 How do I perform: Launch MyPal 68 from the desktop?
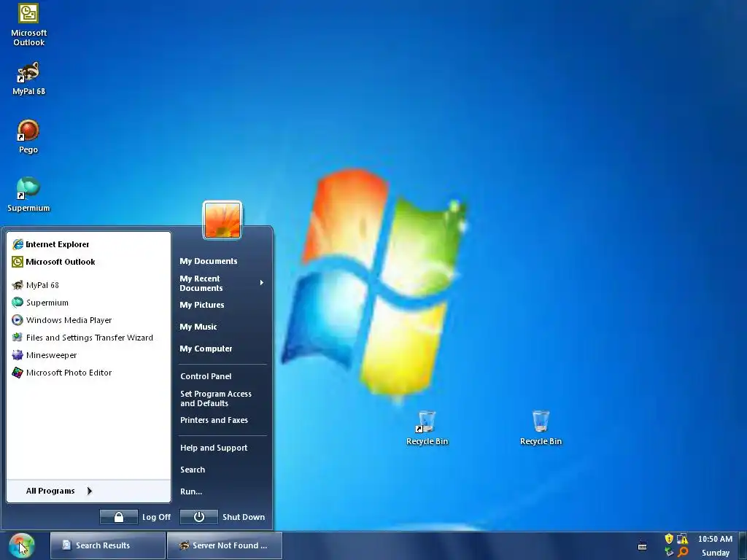click(28, 79)
